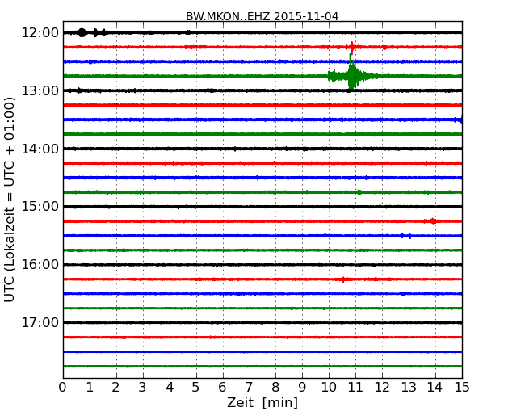Click x-axis tick label 0
This screenshot has height=420, width=525.
(63, 388)
